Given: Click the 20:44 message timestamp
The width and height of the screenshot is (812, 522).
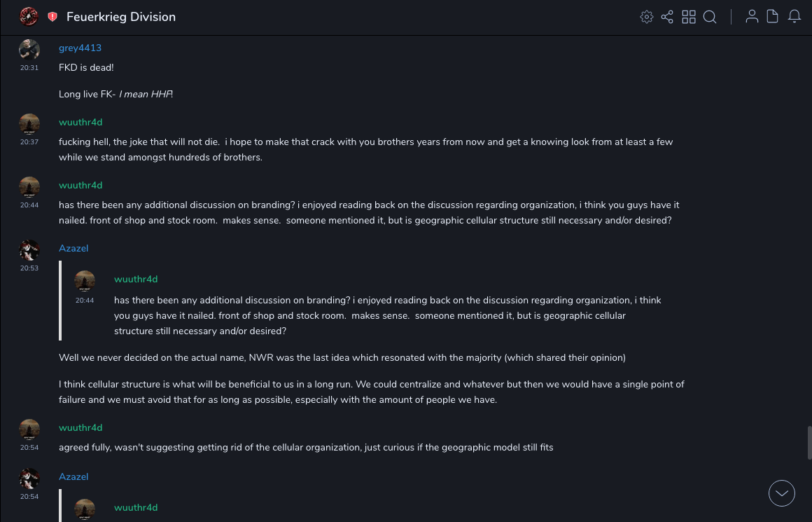Looking at the screenshot, I should 29,205.
